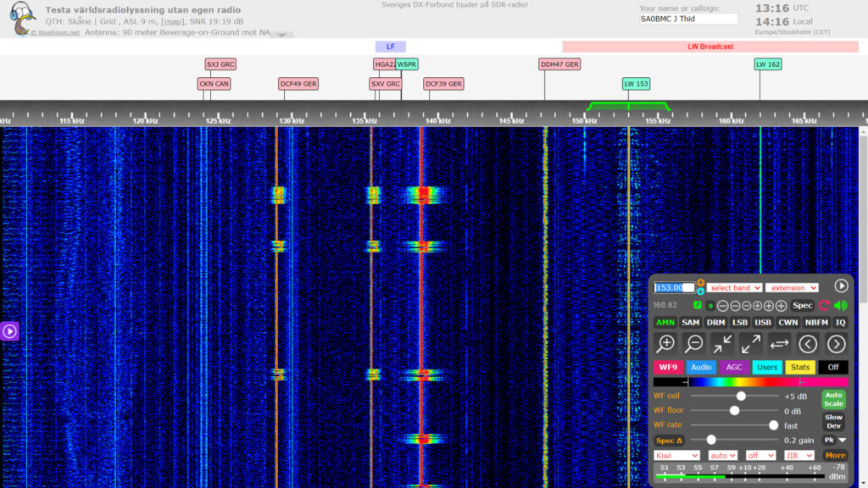Switch to CWN mode
Screen dimensions: 868x488
pos(787,323)
